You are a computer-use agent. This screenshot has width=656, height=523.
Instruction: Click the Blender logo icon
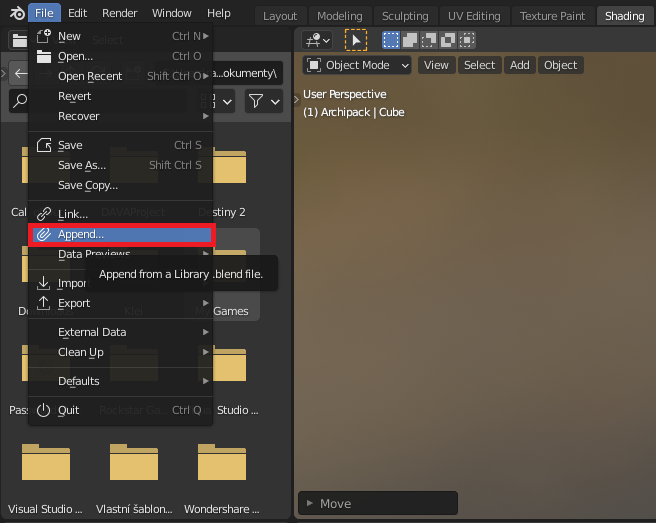[x=17, y=13]
